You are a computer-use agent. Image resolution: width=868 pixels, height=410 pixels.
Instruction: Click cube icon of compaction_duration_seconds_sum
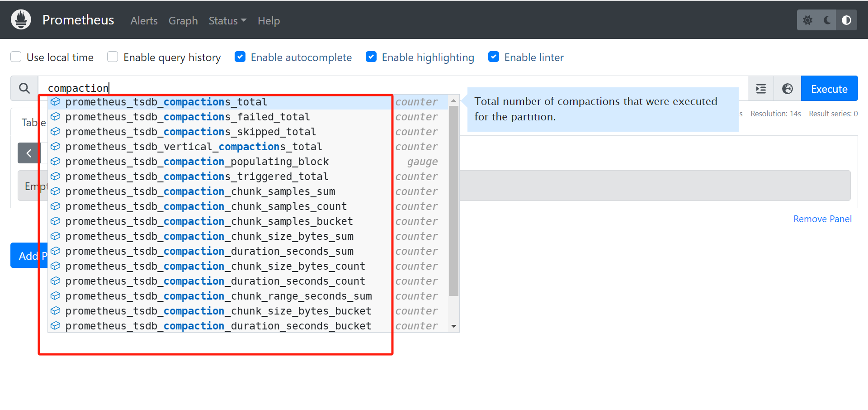55,251
